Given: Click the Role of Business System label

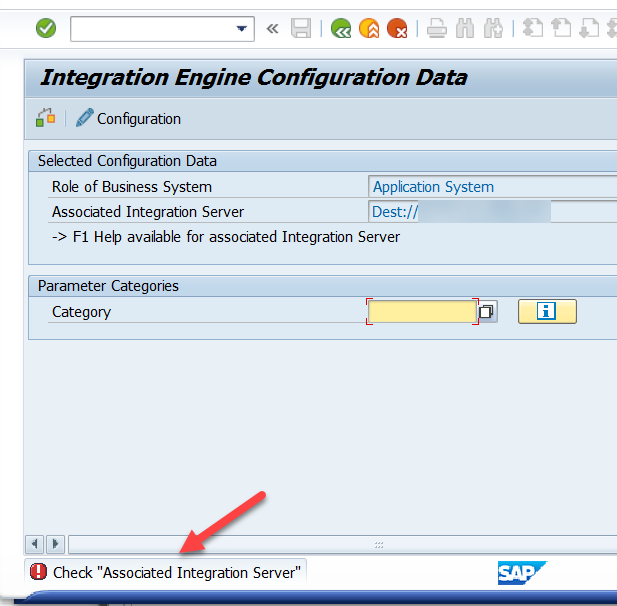Looking at the screenshot, I should tap(132, 187).
